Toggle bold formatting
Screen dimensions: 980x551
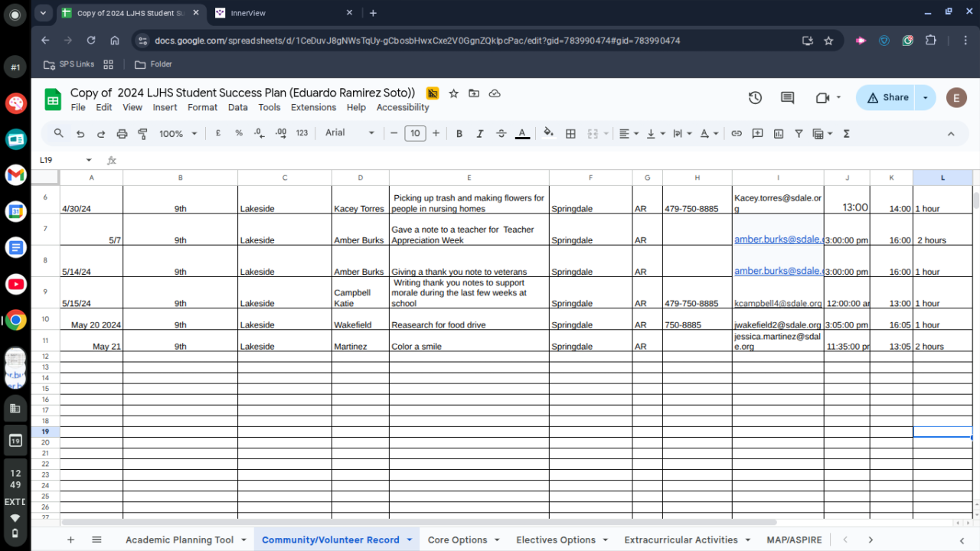click(x=459, y=133)
